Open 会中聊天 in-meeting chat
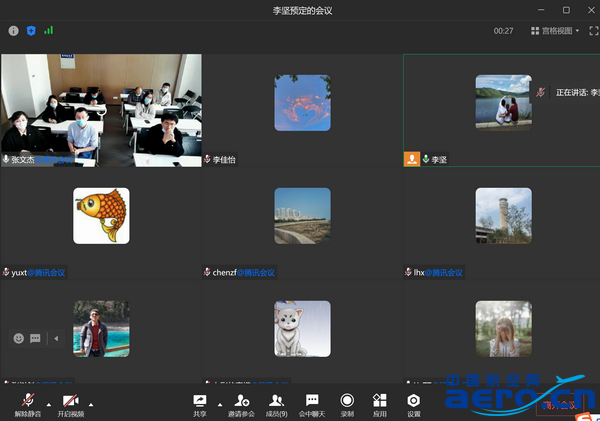600x421 pixels. [x=312, y=403]
